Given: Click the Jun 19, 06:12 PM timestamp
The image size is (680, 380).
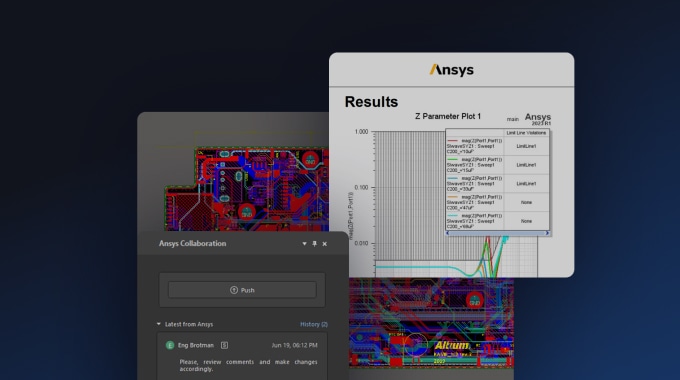Looking at the screenshot, I should 294,345.
